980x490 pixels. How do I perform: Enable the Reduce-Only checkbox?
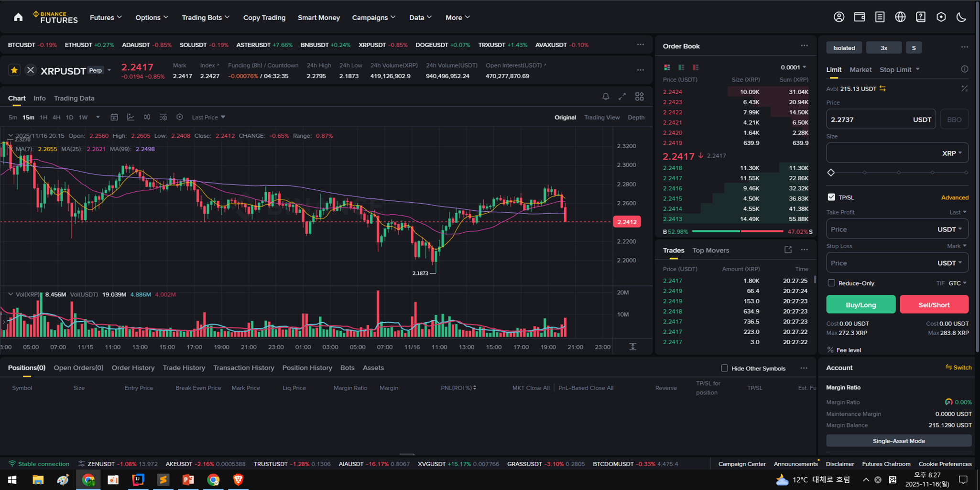click(831, 283)
